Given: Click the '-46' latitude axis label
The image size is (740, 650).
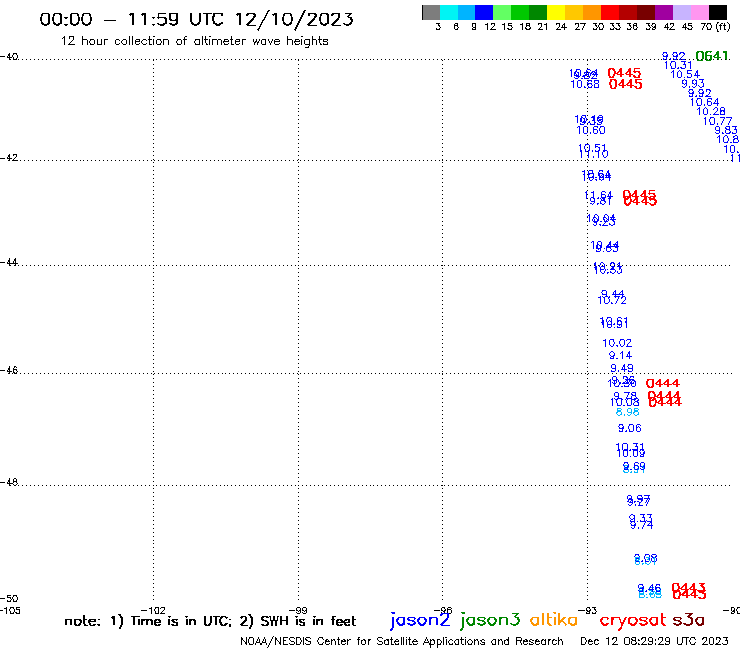Looking at the screenshot, I should (x=9, y=371).
